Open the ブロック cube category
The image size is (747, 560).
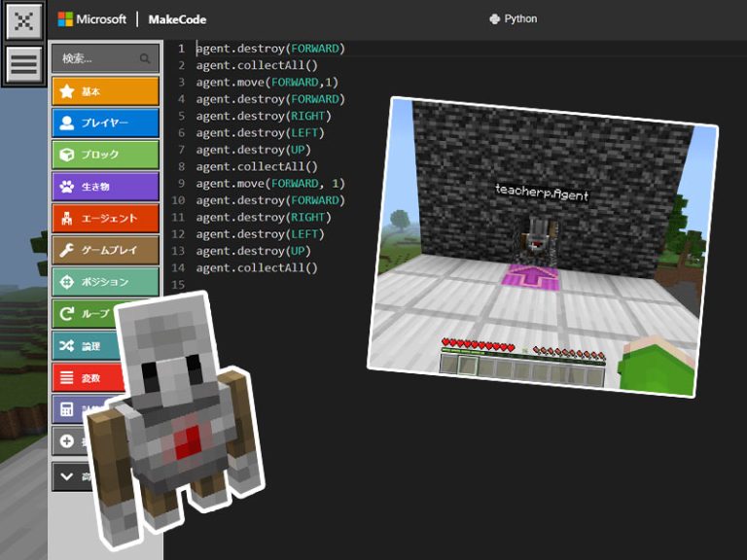[104, 155]
